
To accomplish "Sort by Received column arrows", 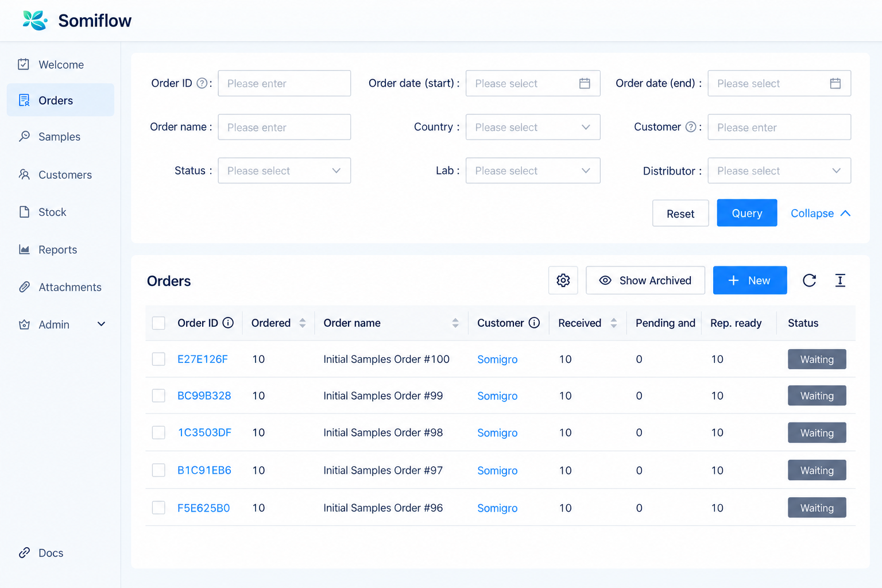I will coord(614,323).
